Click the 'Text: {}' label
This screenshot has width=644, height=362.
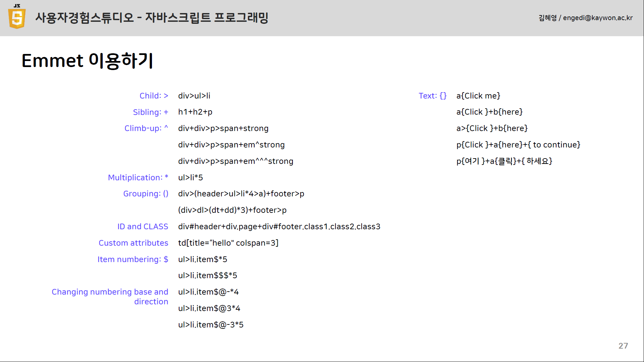432,96
